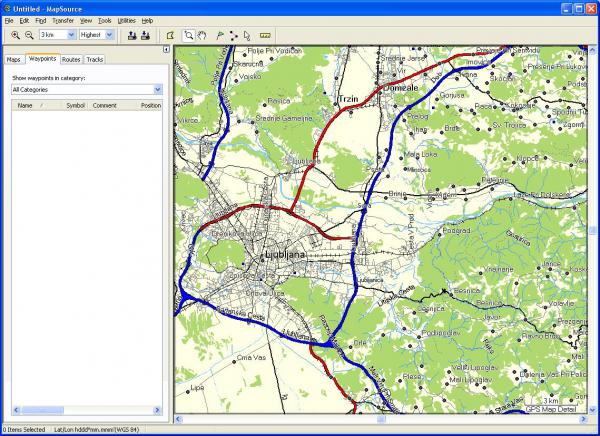Screen dimensions: 600x436
Task: Switch to the Routes tab
Action: pos(71,60)
